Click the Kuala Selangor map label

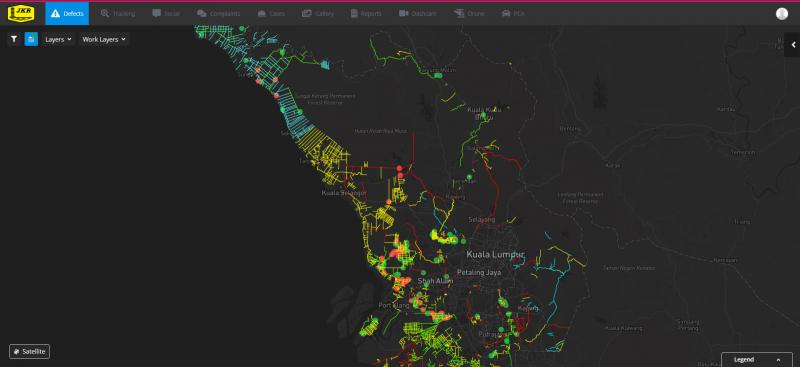[x=344, y=193]
